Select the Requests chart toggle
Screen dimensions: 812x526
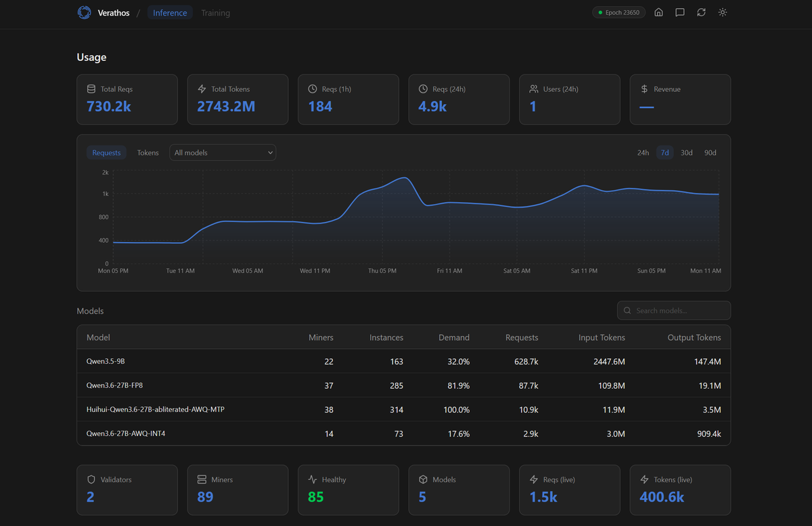tap(106, 153)
